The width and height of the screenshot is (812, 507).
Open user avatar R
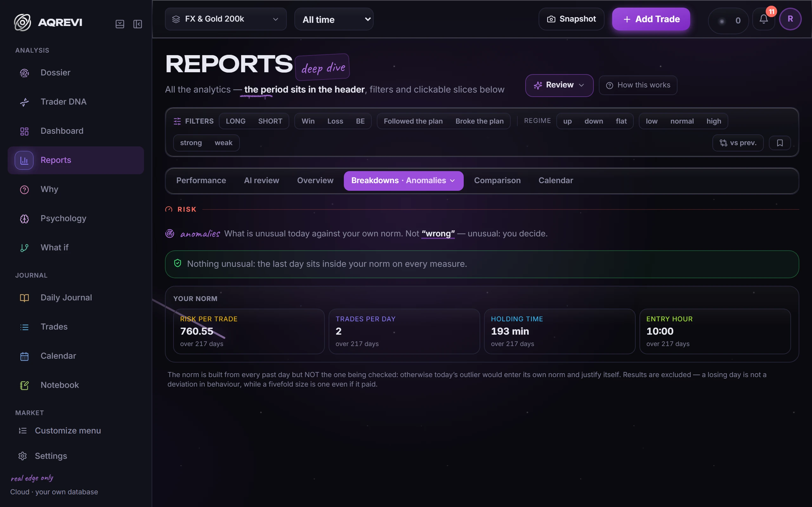click(790, 19)
